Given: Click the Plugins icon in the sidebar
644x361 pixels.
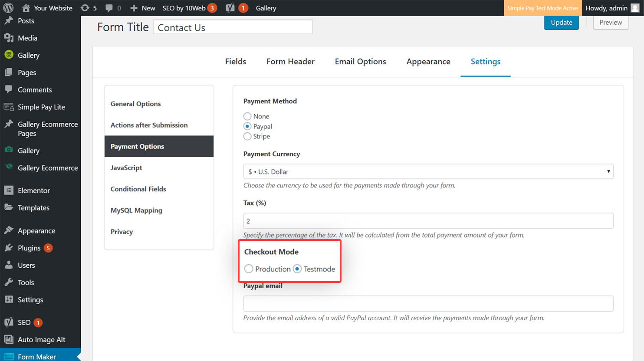Looking at the screenshot, I should point(9,248).
